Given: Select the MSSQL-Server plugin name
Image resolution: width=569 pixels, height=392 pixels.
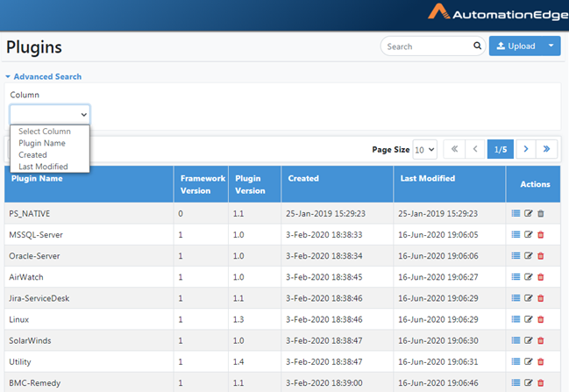Looking at the screenshot, I should (x=36, y=234).
